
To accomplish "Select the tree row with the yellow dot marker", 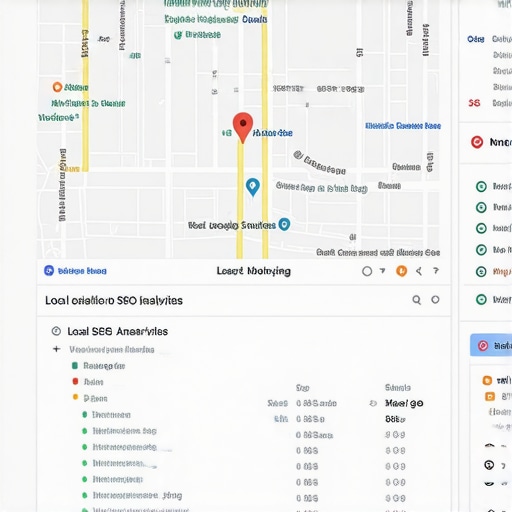I will click(90, 398).
